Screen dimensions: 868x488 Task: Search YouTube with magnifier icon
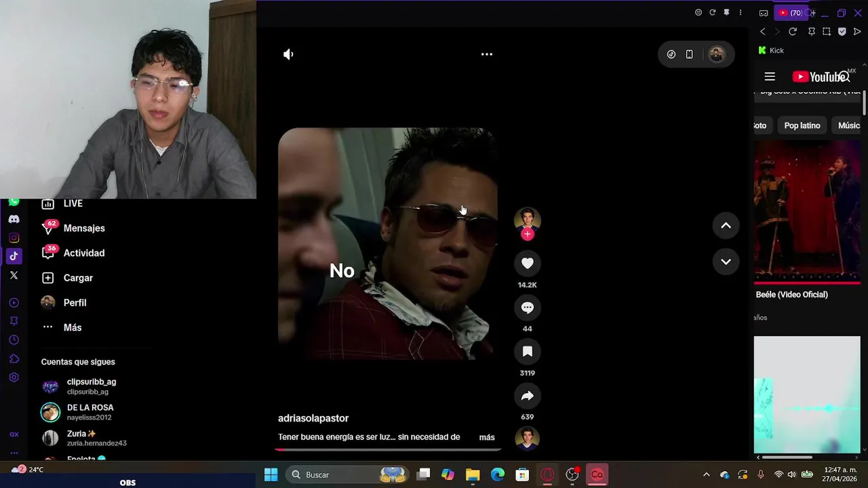tap(845, 77)
